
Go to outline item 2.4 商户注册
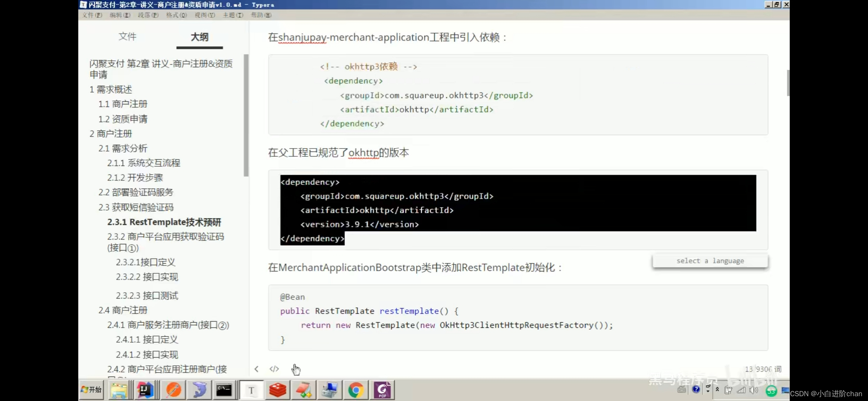point(123,310)
